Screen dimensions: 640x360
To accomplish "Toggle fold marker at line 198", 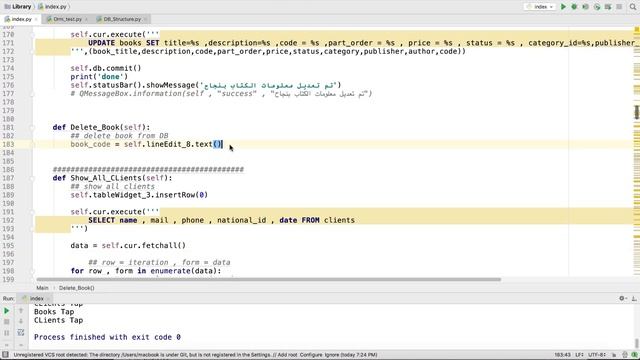I will pyautogui.click(x=32, y=271).
